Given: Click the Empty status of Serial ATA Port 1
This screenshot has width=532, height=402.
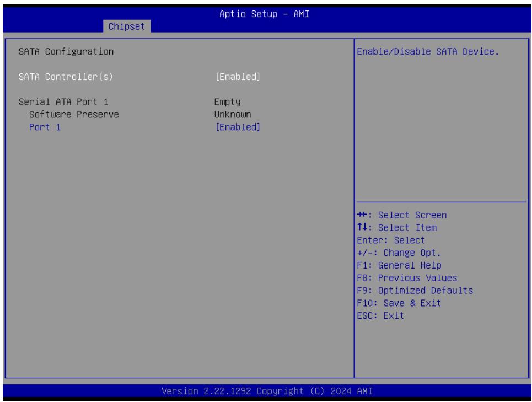Looking at the screenshot, I should click(x=227, y=102).
